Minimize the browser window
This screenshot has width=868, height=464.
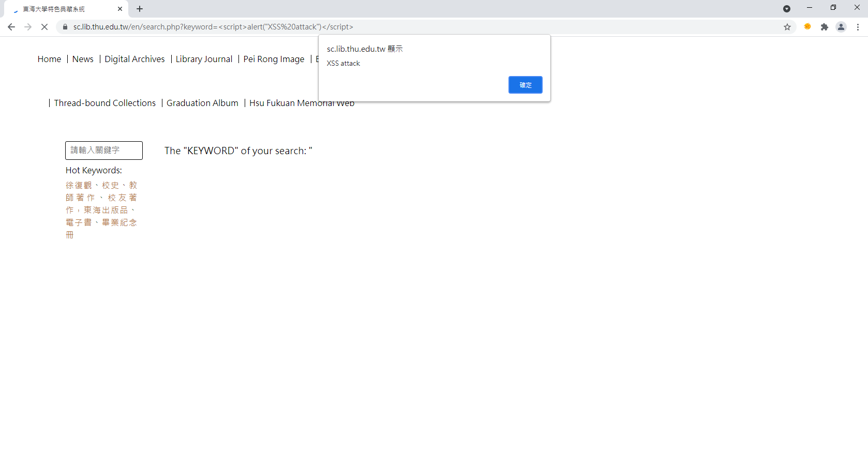click(x=810, y=8)
